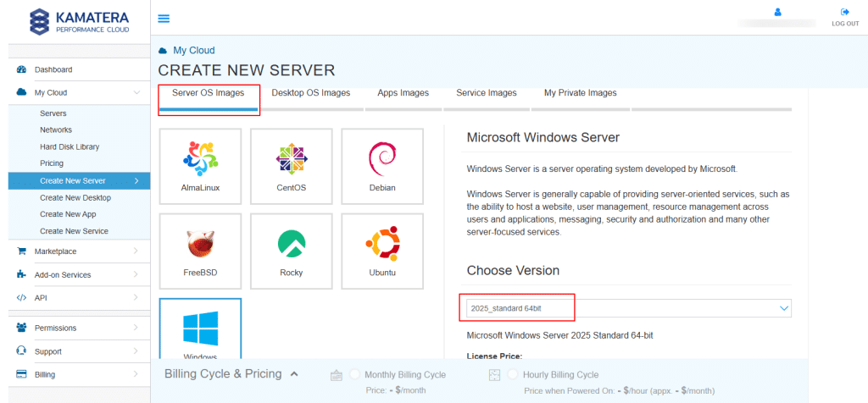
Task: Collapse the Billing Cycle & Pricing panel
Action: pos(294,374)
